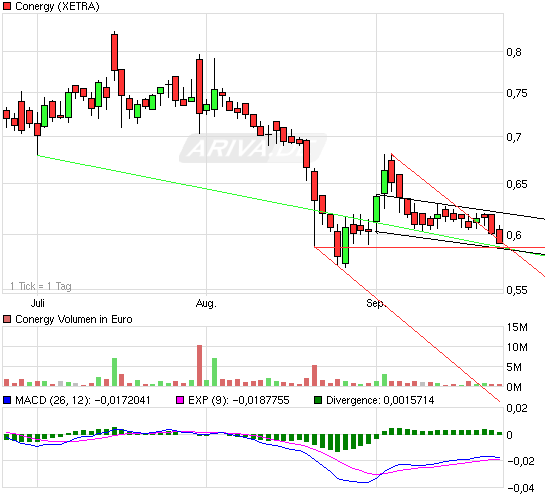Click the tall red candle just before August
The width and height of the screenshot is (545, 496).
(199, 86)
